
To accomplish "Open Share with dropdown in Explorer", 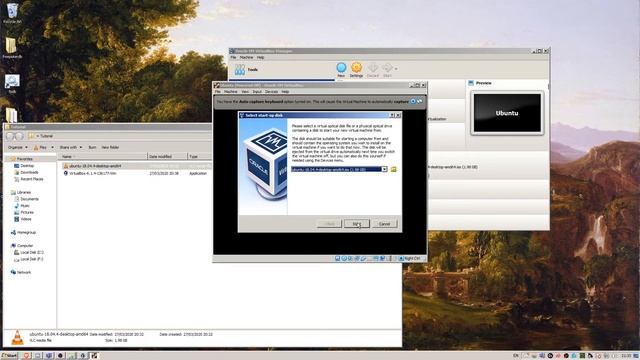I will pyautogui.click(x=71, y=147).
